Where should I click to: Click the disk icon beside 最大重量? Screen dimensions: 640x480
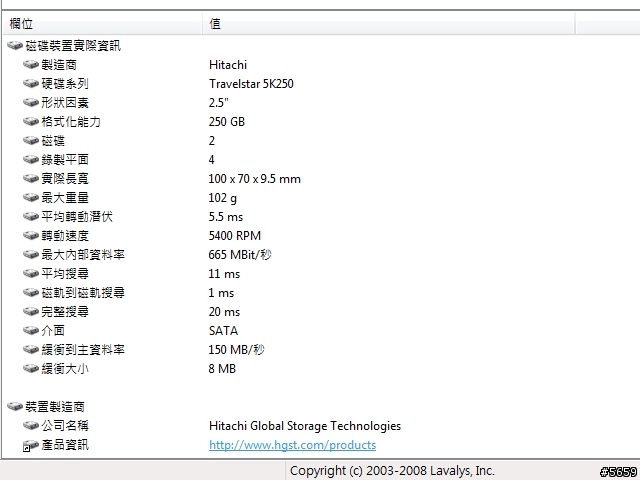coord(31,198)
